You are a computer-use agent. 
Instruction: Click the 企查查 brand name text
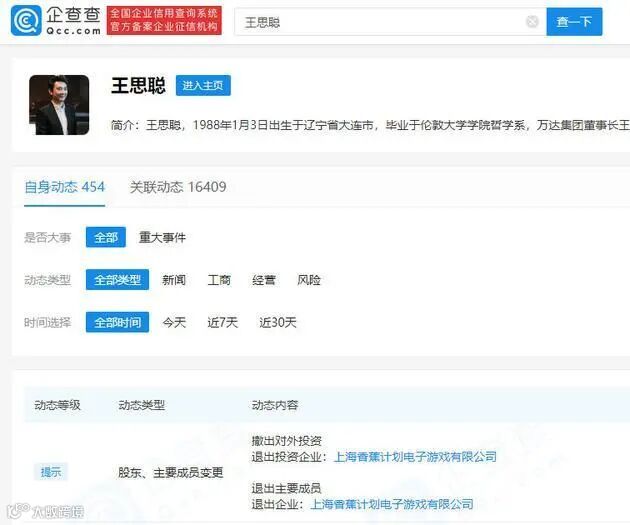[73, 14]
